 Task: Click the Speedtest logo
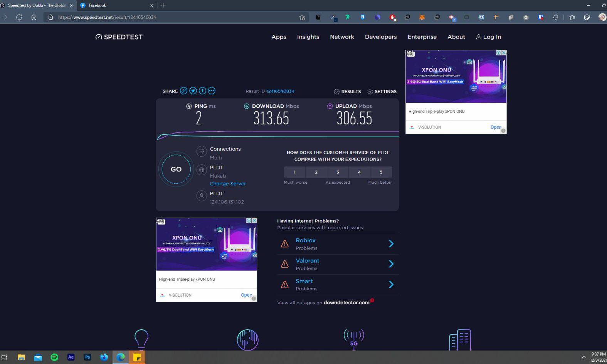[x=119, y=37]
